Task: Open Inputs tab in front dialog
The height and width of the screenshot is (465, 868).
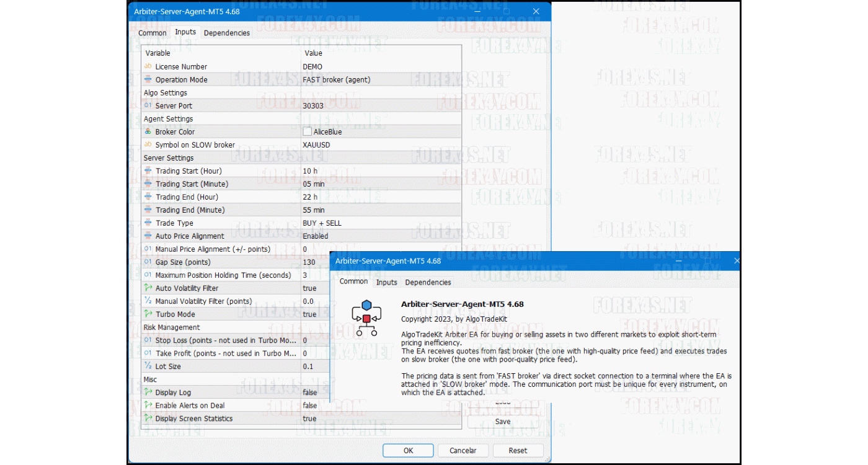Action: [387, 282]
